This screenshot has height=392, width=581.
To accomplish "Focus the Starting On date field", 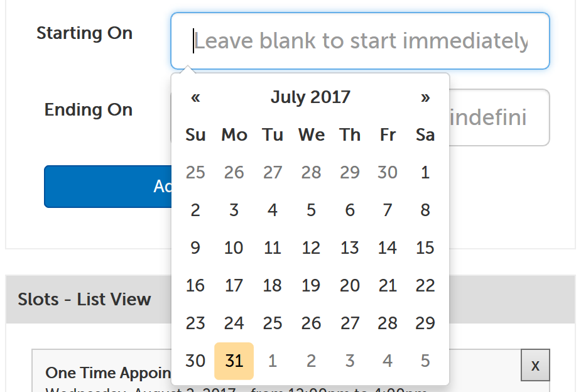I will point(360,41).
